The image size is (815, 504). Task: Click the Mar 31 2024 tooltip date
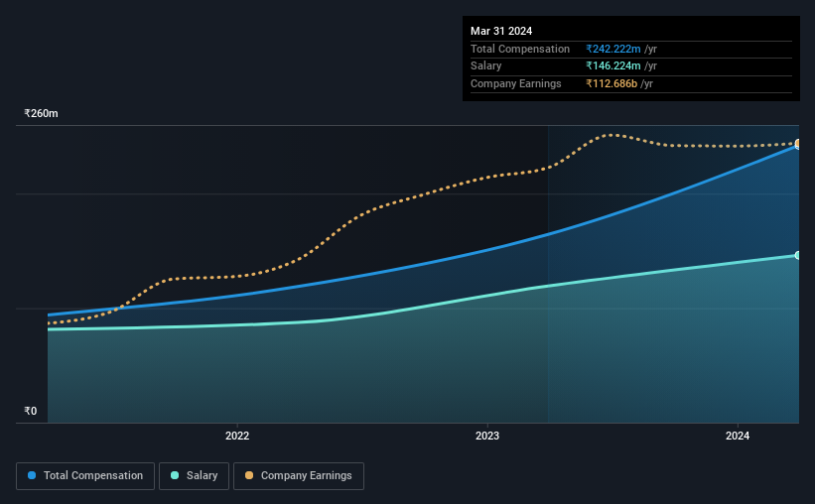click(501, 31)
